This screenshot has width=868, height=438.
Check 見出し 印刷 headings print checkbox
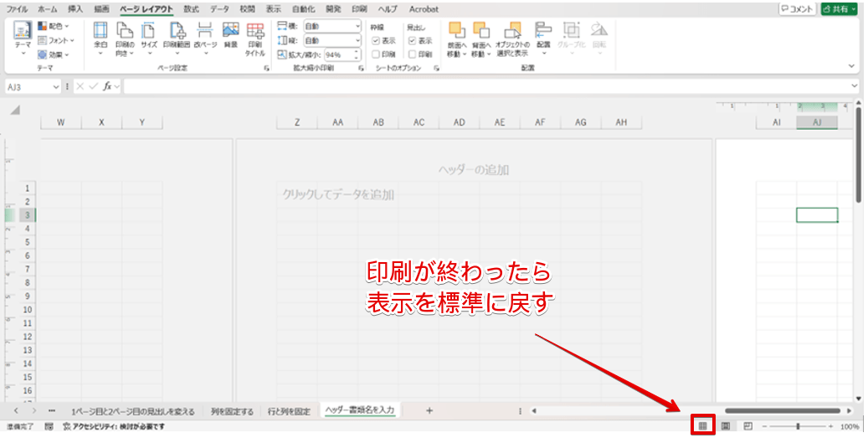pos(412,54)
